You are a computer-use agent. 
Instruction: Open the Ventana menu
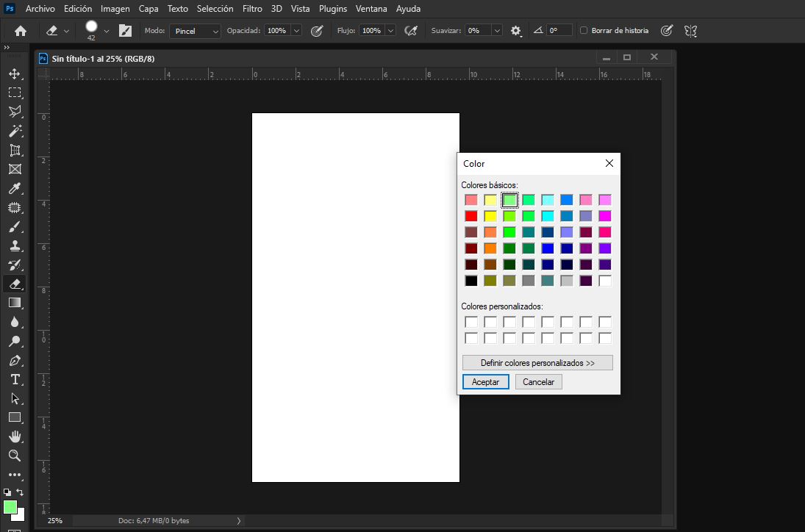371,8
